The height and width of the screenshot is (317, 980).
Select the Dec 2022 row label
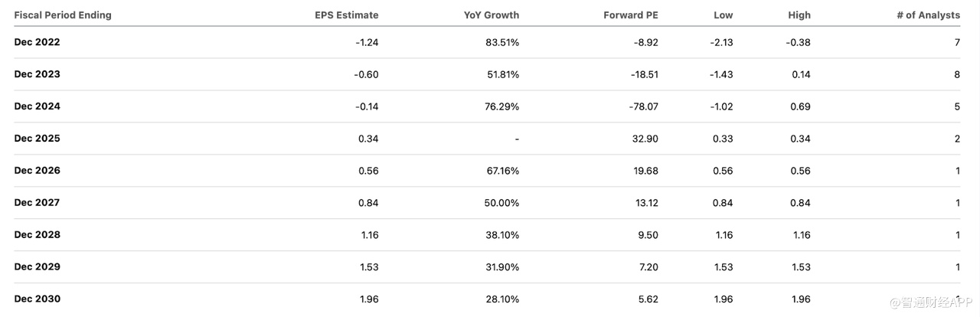[37, 42]
